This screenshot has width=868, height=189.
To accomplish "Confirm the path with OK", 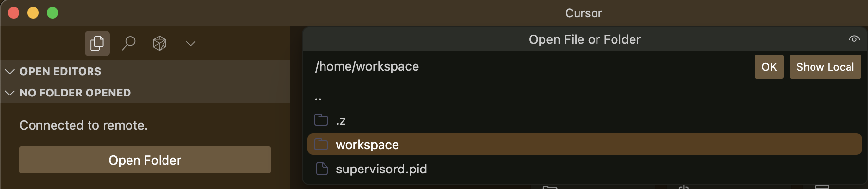I will click(769, 67).
